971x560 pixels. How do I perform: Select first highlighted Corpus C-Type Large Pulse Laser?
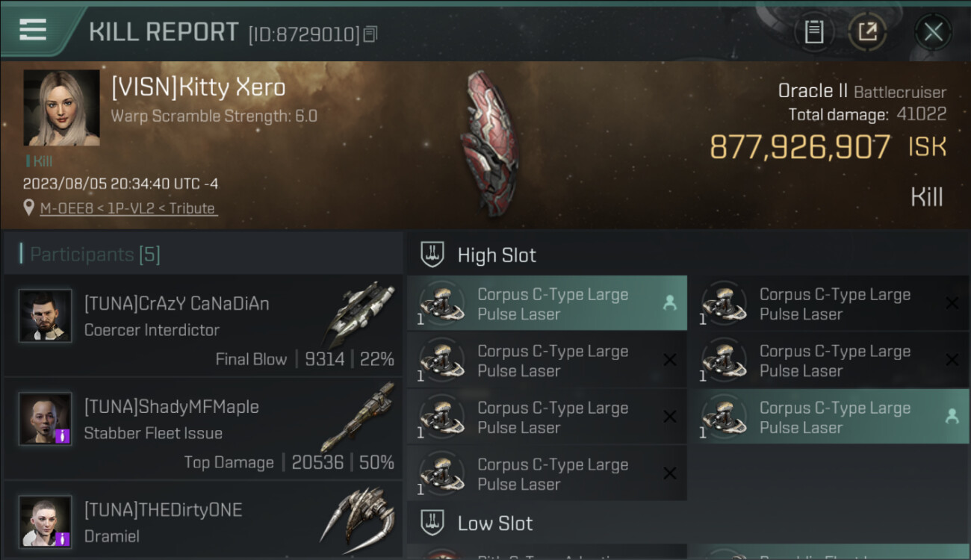tap(547, 304)
